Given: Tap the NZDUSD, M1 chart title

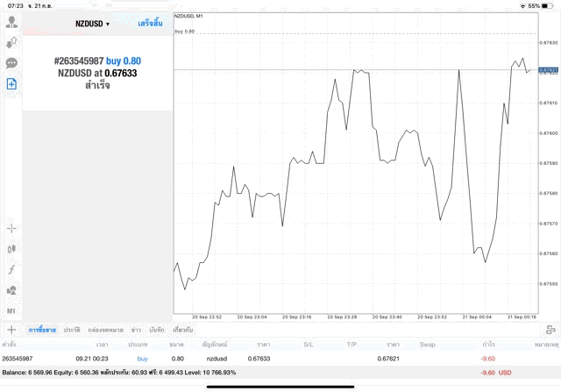Looking at the screenshot, I should (x=188, y=16).
